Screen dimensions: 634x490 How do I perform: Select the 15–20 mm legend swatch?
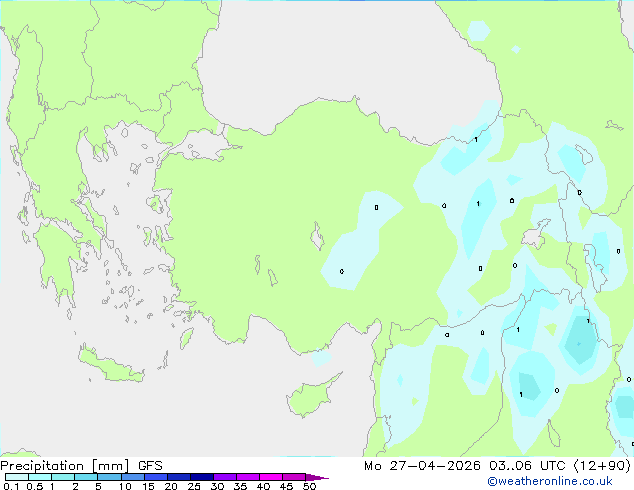156,477
